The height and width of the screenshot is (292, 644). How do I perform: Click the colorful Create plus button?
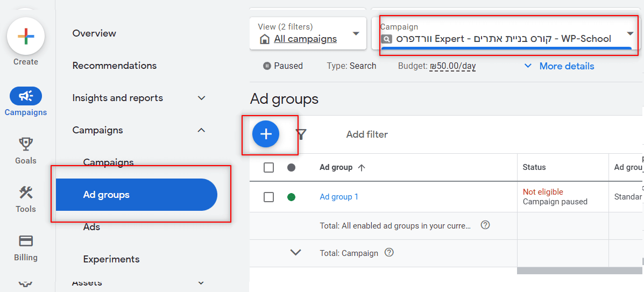click(26, 36)
